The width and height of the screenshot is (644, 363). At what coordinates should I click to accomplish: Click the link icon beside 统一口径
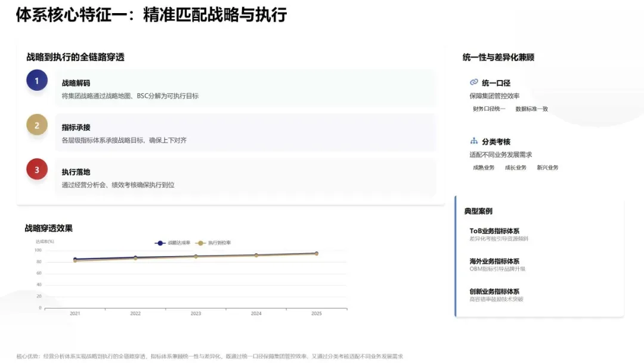pyautogui.click(x=474, y=82)
